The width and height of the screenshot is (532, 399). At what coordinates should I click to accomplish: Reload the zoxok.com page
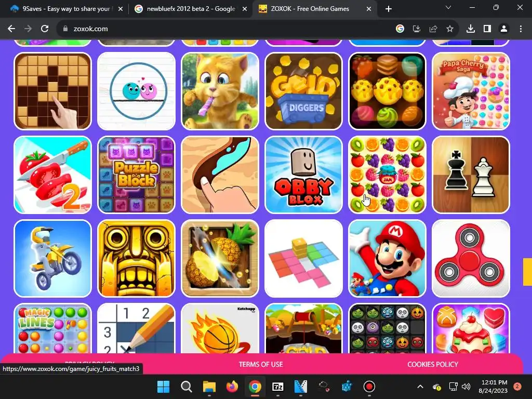(45, 29)
